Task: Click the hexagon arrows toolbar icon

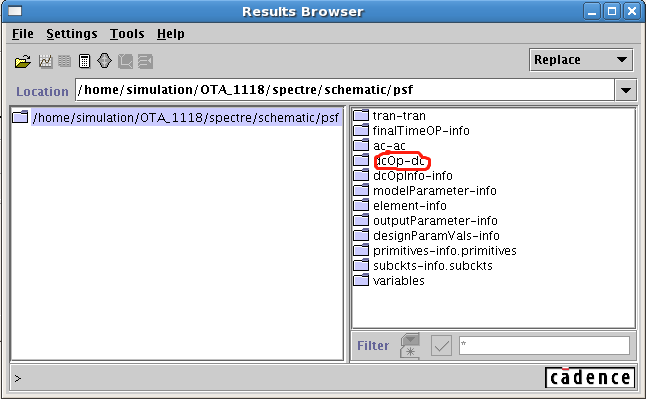Action: [x=105, y=61]
